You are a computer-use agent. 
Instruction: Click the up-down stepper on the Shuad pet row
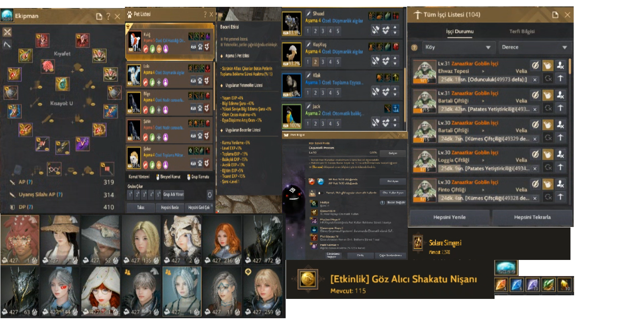click(395, 30)
